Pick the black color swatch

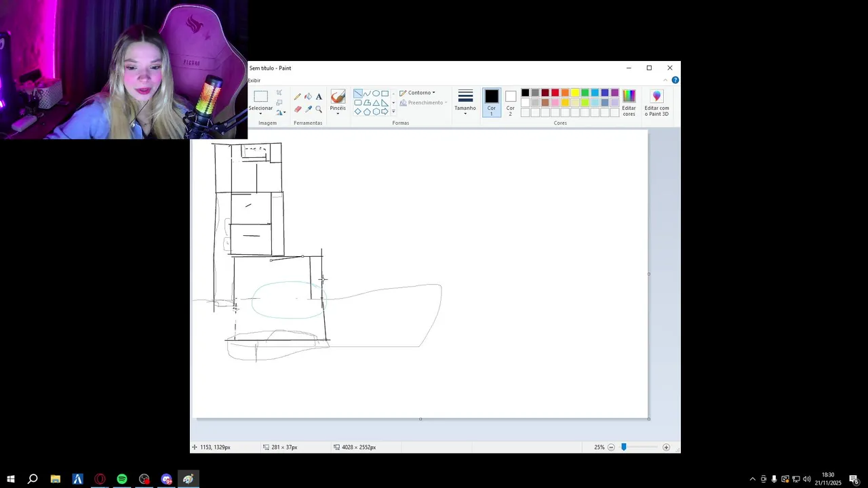click(x=525, y=93)
